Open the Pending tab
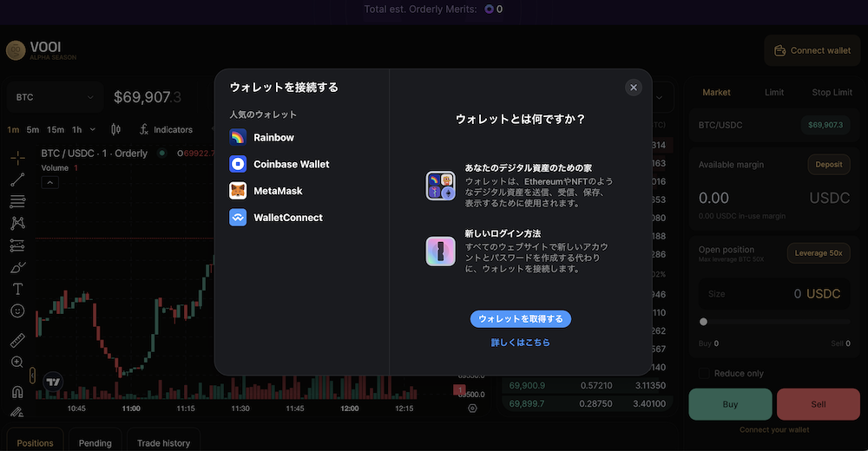Image resolution: width=868 pixels, height=451 pixels. coord(95,442)
